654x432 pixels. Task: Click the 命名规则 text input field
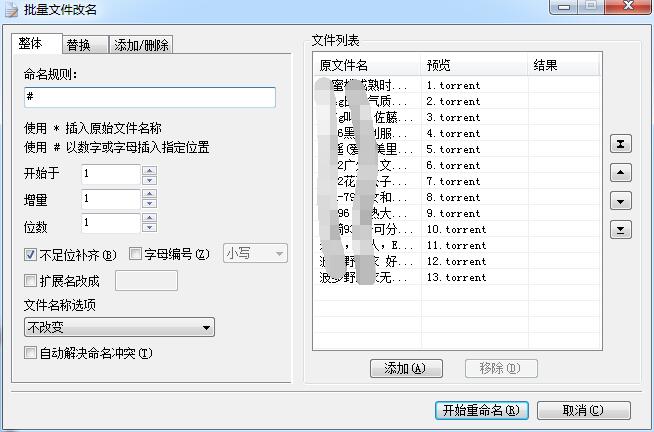(x=149, y=97)
